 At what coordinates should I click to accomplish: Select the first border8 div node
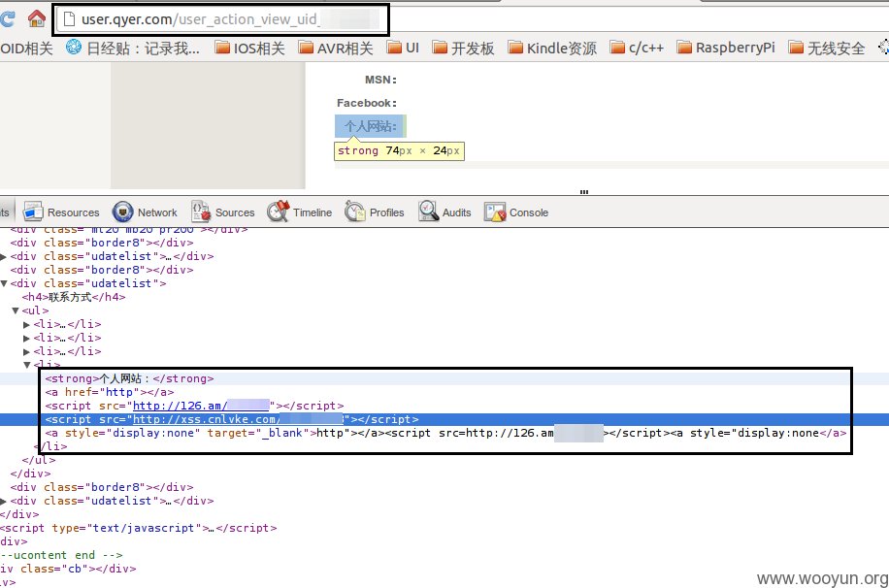tap(102, 243)
